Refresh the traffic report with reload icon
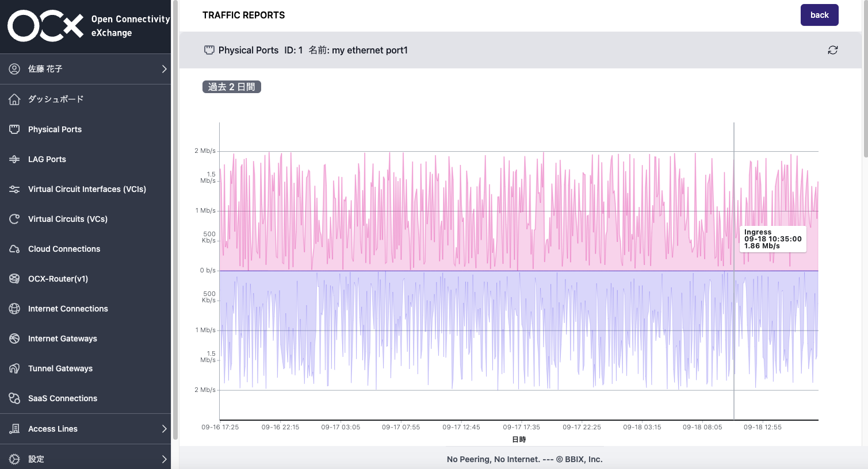Screen dimensions: 868x469 coord(832,50)
